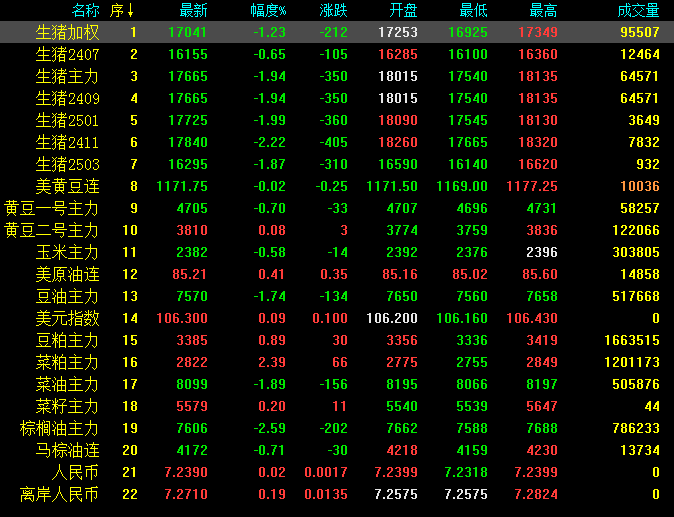Viewport: 674px width, 517px height.
Task: Select the 黄豆一号主力 contract
Action: (x=52, y=208)
